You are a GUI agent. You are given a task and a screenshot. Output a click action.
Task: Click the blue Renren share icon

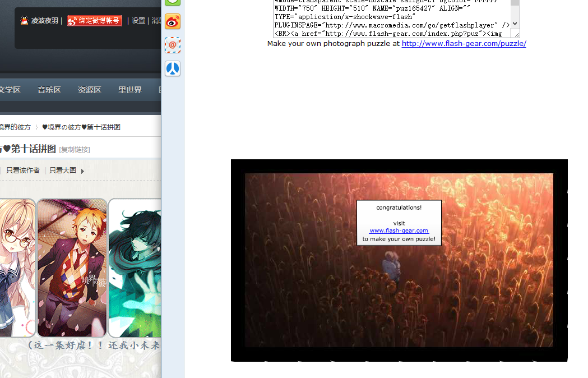(x=173, y=69)
